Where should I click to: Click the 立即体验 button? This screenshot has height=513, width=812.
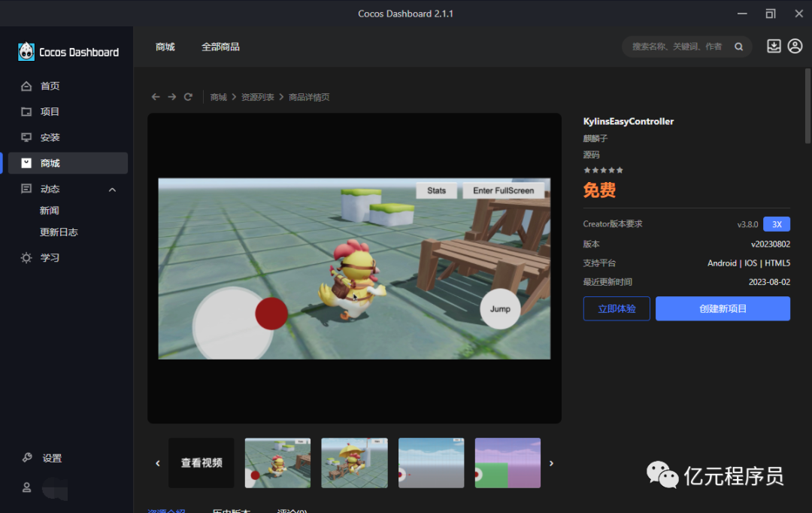tap(617, 309)
